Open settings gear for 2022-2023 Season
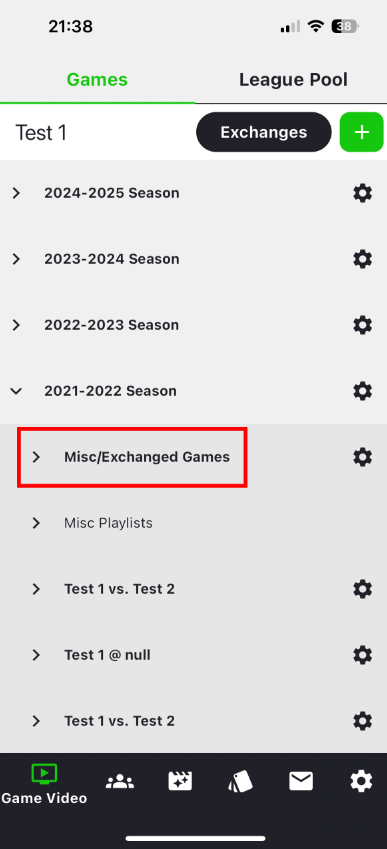This screenshot has height=849, width=387. (x=362, y=325)
